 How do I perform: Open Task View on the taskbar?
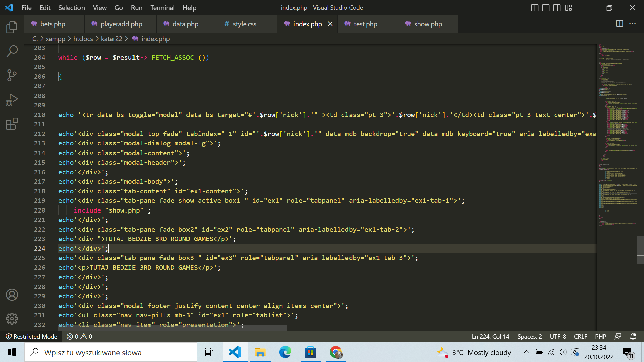pyautogui.click(x=209, y=352)
